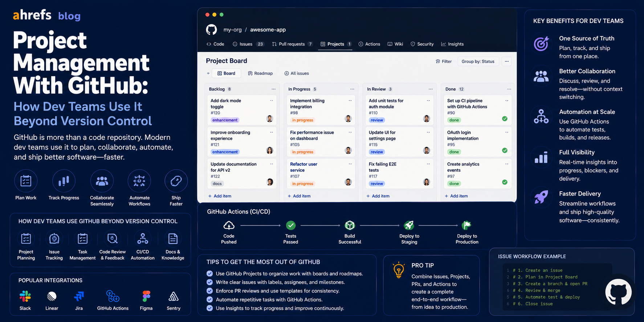Screen dimensions: 644x322
Task: Toggle check for 'Use Insights to track' tip
Action: coord(209,308)
